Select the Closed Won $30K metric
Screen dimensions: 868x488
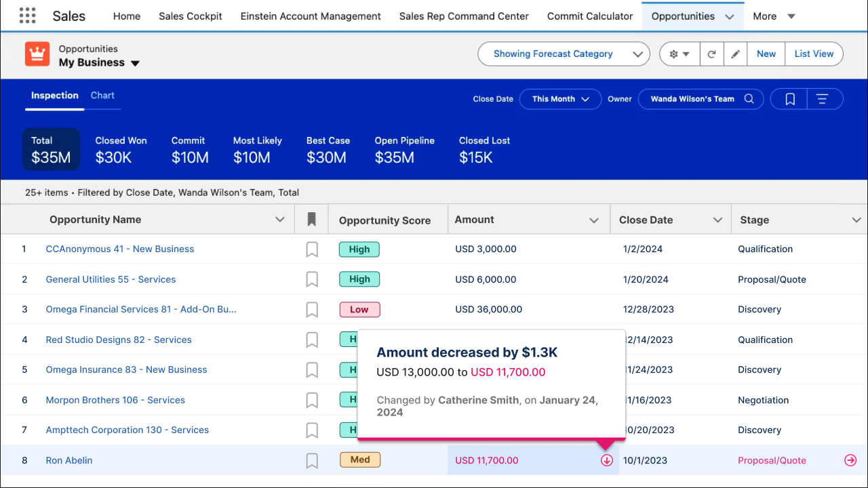pyautogui.click(x=121, y=150)
